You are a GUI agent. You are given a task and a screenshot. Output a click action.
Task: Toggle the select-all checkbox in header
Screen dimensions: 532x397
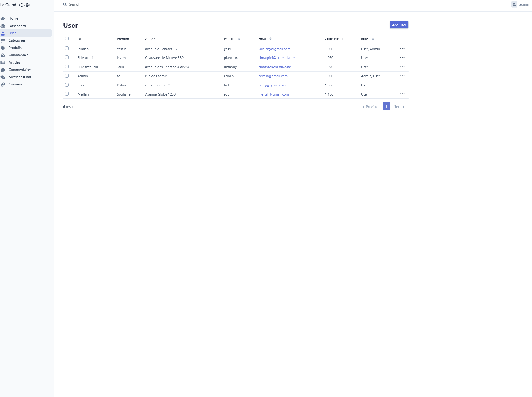click(x=67, y=38)
